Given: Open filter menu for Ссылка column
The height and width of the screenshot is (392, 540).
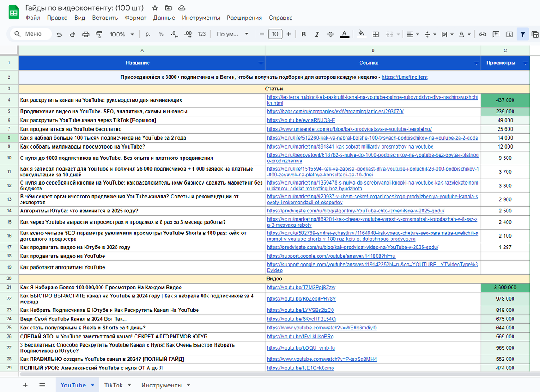Looking at the screenshot, I should (476, 63).
